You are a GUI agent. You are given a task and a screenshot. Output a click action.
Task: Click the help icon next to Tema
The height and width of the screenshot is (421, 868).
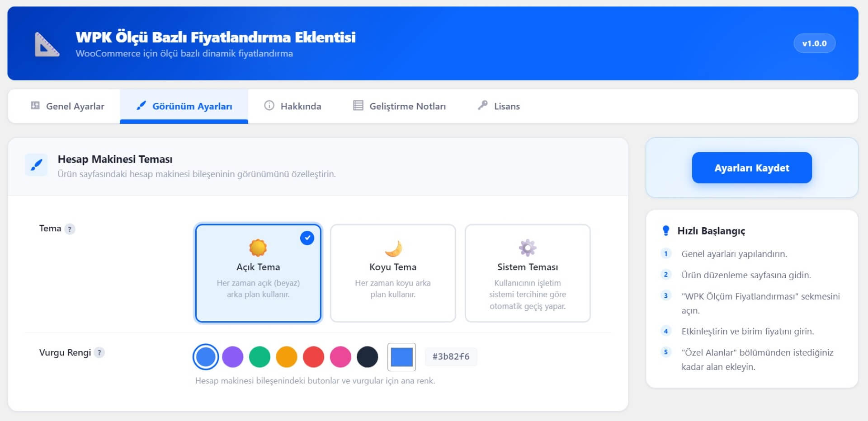70,229
